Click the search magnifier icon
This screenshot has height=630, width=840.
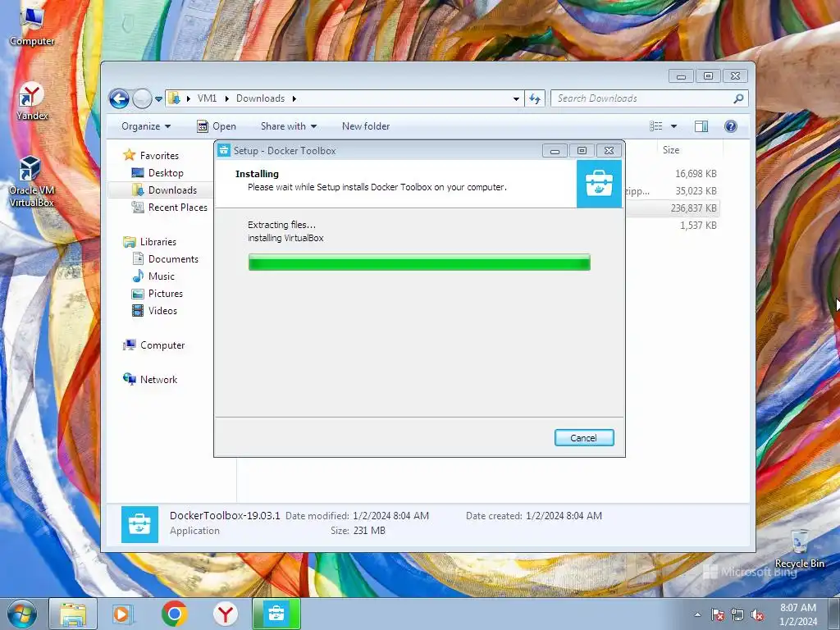pyautogui.click(x=739, y=98)
